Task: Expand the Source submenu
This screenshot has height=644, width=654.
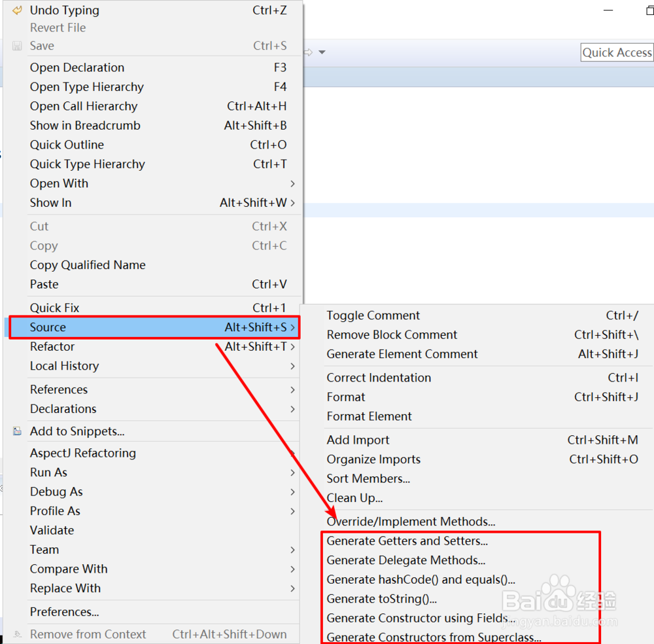Action: point(153,327)
